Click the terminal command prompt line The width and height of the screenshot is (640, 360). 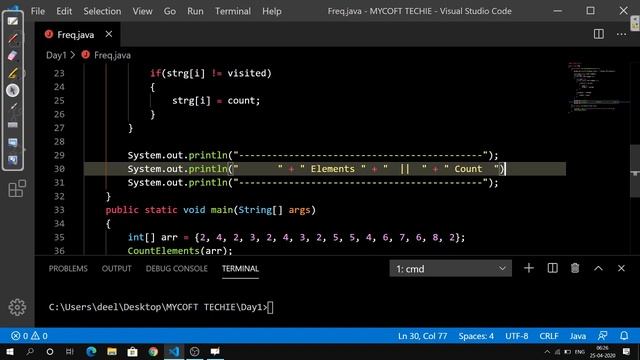pyautogui.click(x=161, y=307)
